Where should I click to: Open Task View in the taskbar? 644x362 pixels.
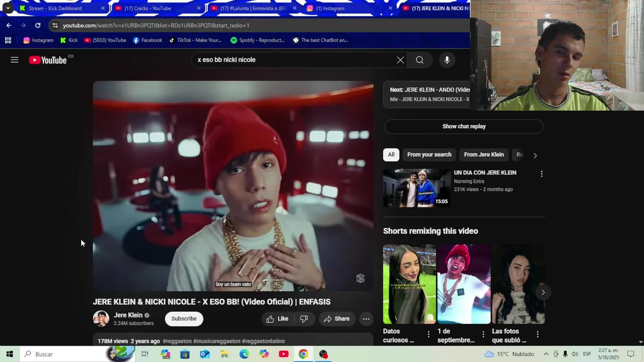pyautogui.click(x=145, y=354)
